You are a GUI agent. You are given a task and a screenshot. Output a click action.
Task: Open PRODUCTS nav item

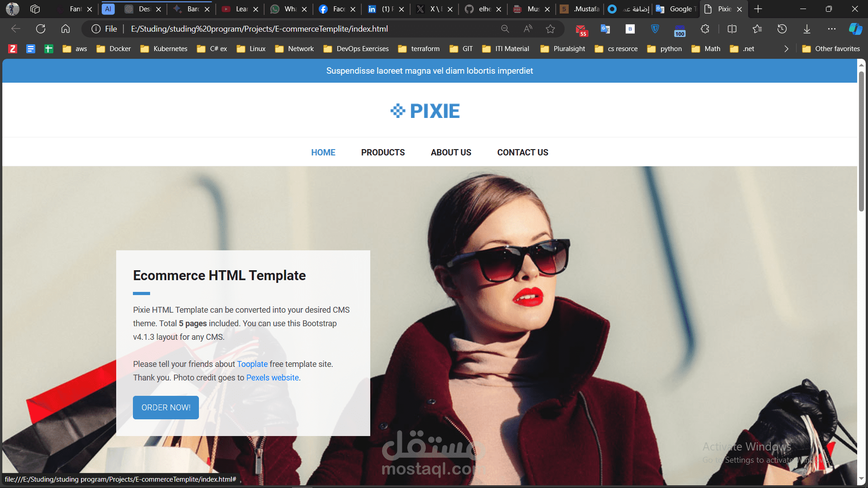[383, 153]
